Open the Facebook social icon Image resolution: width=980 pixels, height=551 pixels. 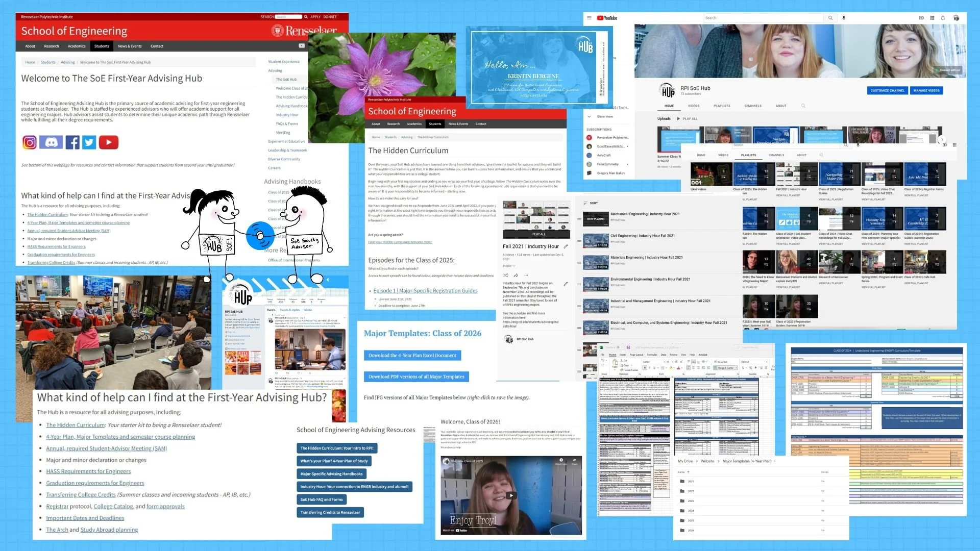point(72,142)
